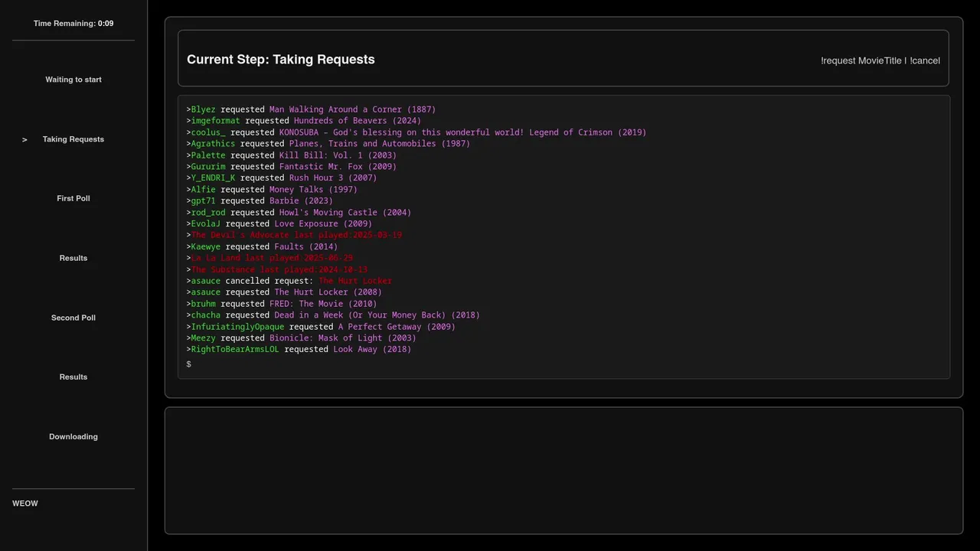Viewport: 980px width, 551px height.
Task: Click username bruhm in the log
Action: pos(204,304)
